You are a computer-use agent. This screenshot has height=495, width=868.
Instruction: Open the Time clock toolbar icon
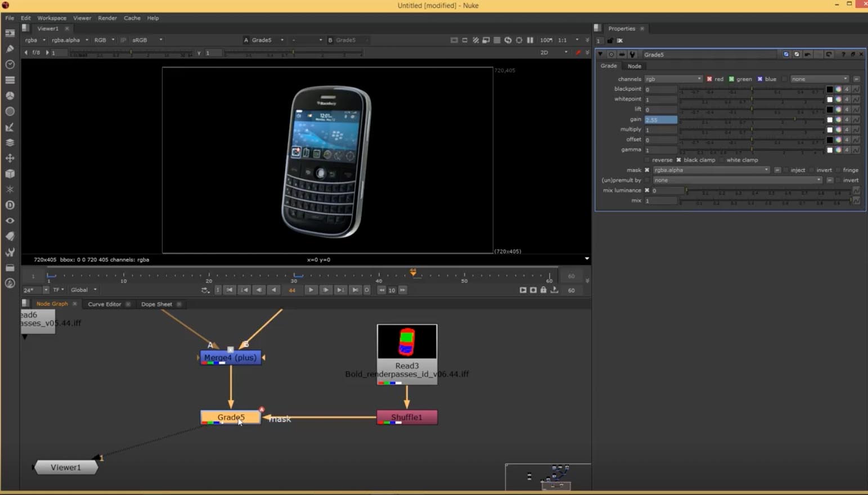[10, 65]
